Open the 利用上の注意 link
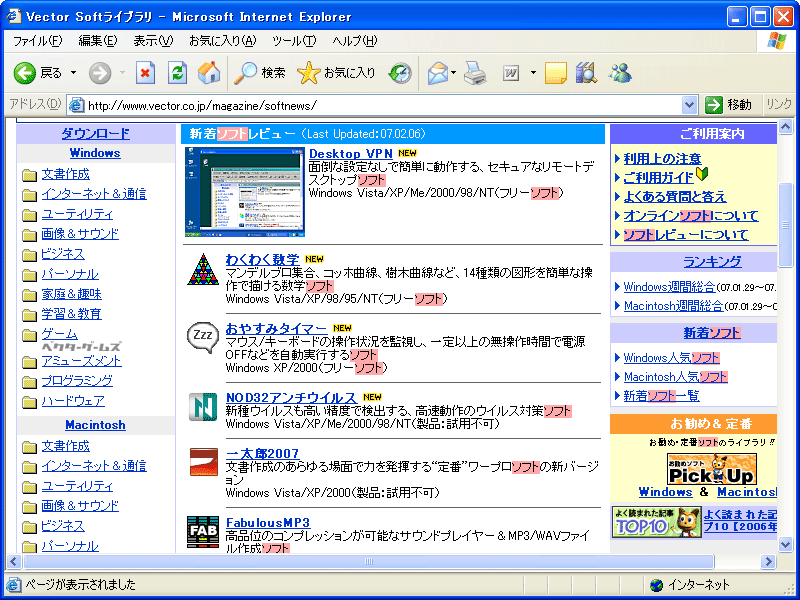 pyautogui.click(x=662, y=159)
